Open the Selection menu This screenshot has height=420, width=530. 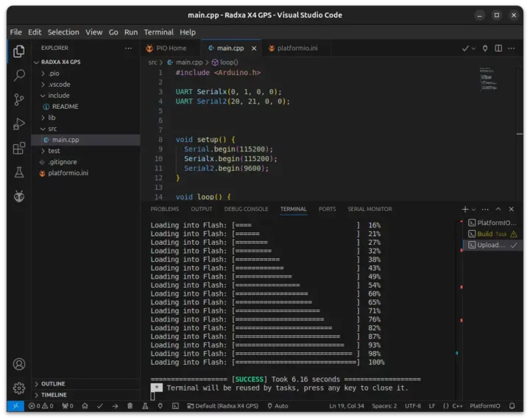click(x=63, y=32)
